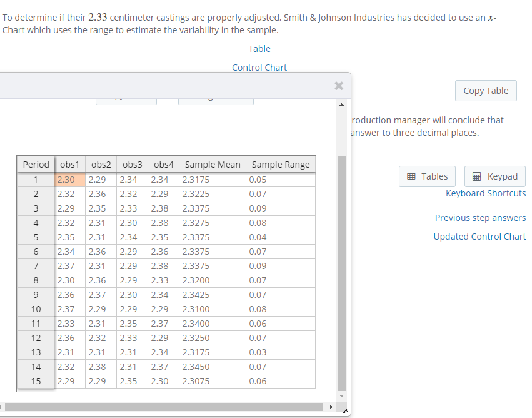Image resolution: width=532 pixels, height=418 pixels.
Task: Click sample mean 2.3200 in period 8
Action: point(213,280)
